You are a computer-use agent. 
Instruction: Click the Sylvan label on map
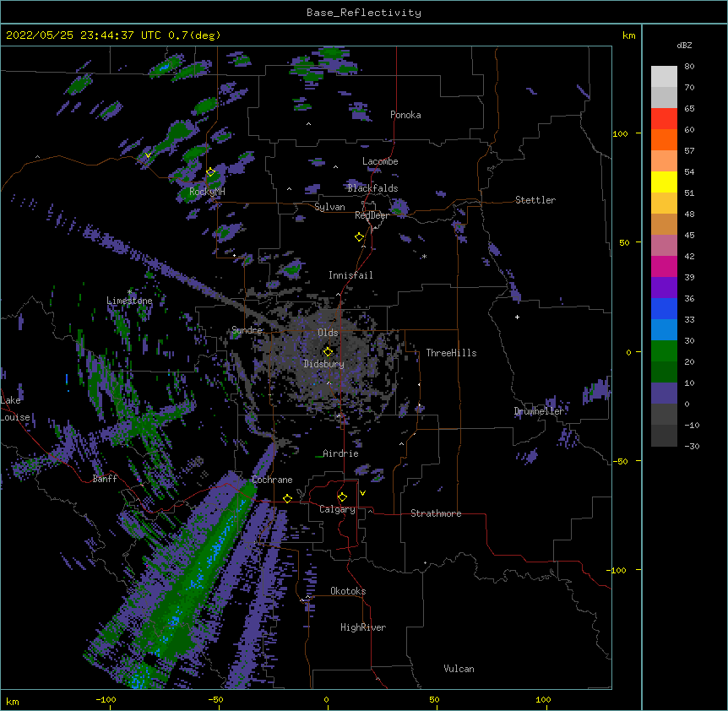[329, 208]
